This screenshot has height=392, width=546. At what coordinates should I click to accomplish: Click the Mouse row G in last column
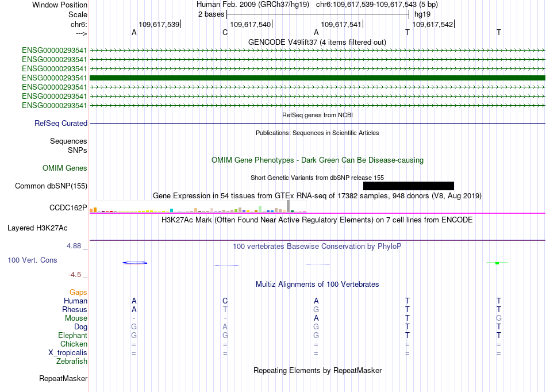tap(499, 318)
